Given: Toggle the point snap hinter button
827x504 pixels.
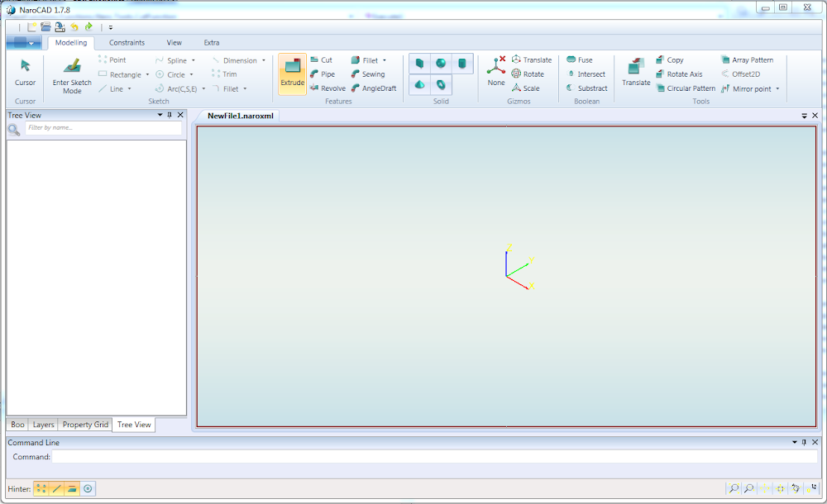Looking at the screenshot, I should pyautogui.click(x=41, y=488).
